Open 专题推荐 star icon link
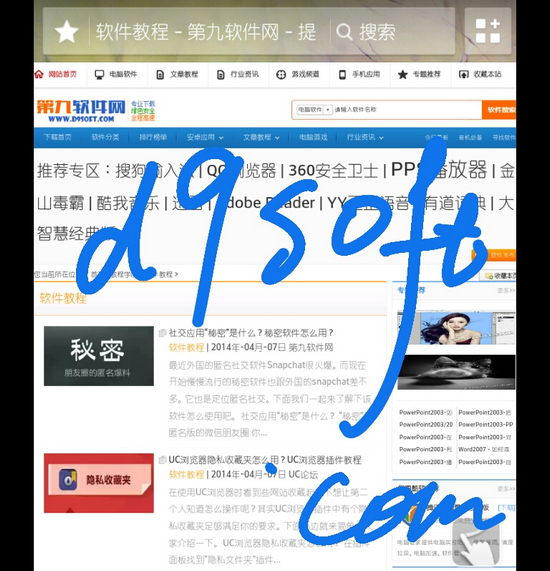This screenshot has width=550, height=571. 419,74
